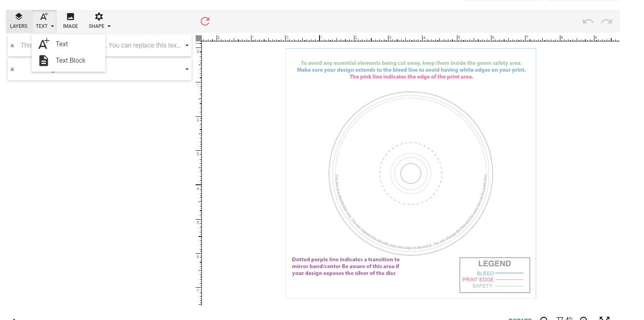The height and width of the screenshot is (320, 644).
Task: Toggle lock on the 'You can replace this tex...' layer
Action: (12, 45)
